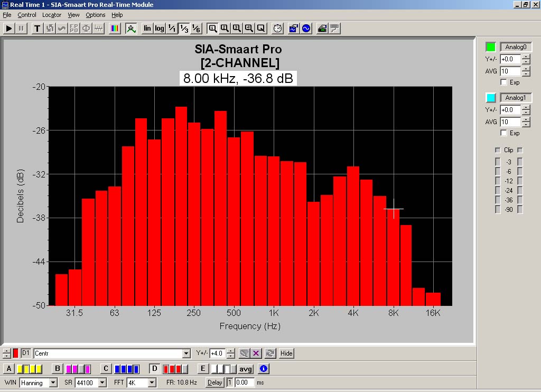Viewport: 541px width, 392px height.
Task: Expand the WIN Hanning window dropdown
Action: (x=53, y=382)
